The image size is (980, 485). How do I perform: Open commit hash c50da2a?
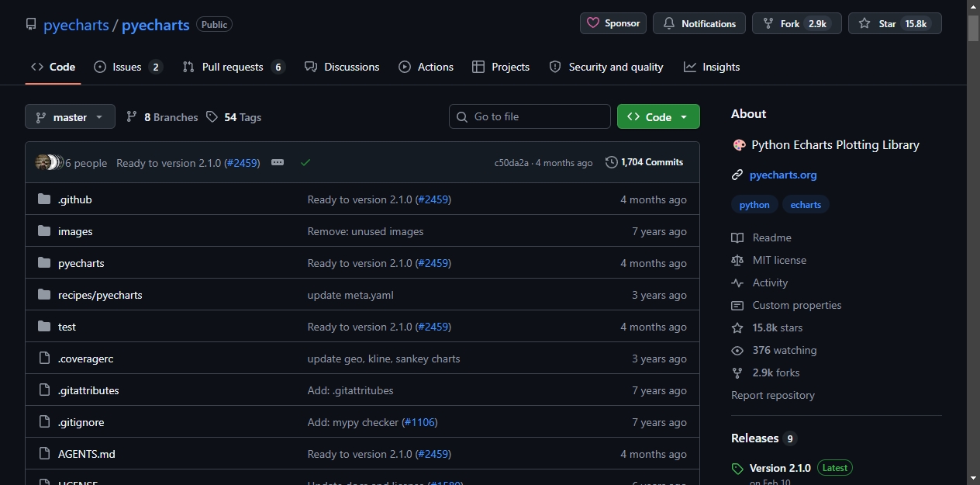click(512, 163)
